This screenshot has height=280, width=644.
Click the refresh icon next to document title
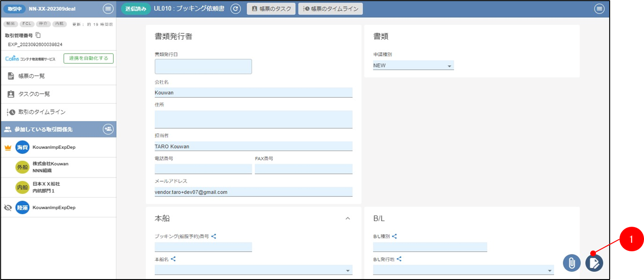(x=236, y=9)
